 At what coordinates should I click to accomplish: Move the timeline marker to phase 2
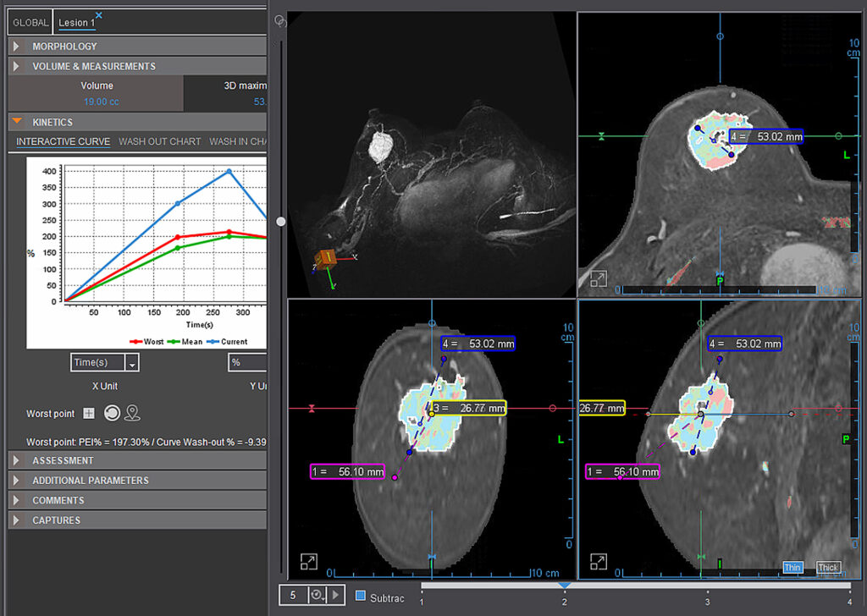(563, 589)
